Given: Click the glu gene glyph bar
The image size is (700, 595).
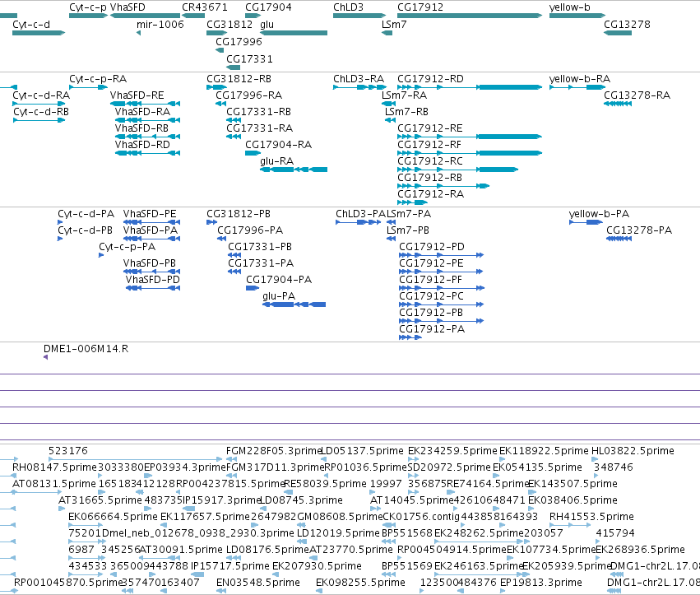Looking at the screenshot, I should pos(294,33).
